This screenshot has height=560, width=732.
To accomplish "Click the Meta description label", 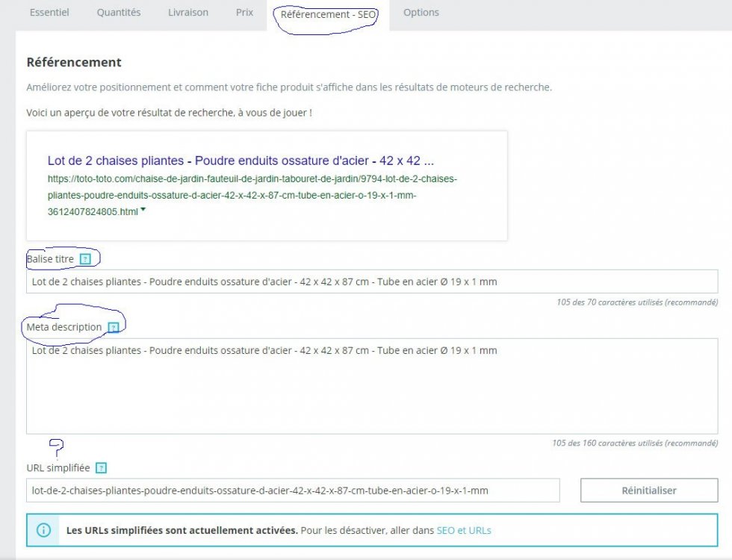I will [64, 327].
